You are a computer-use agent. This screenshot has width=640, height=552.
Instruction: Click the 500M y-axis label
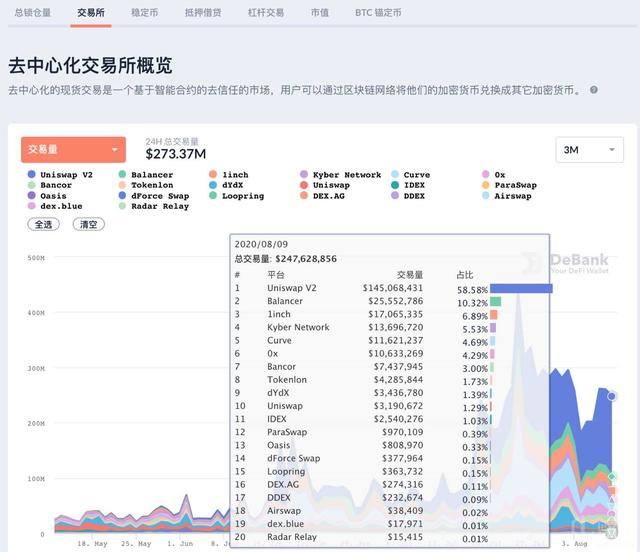36,258
